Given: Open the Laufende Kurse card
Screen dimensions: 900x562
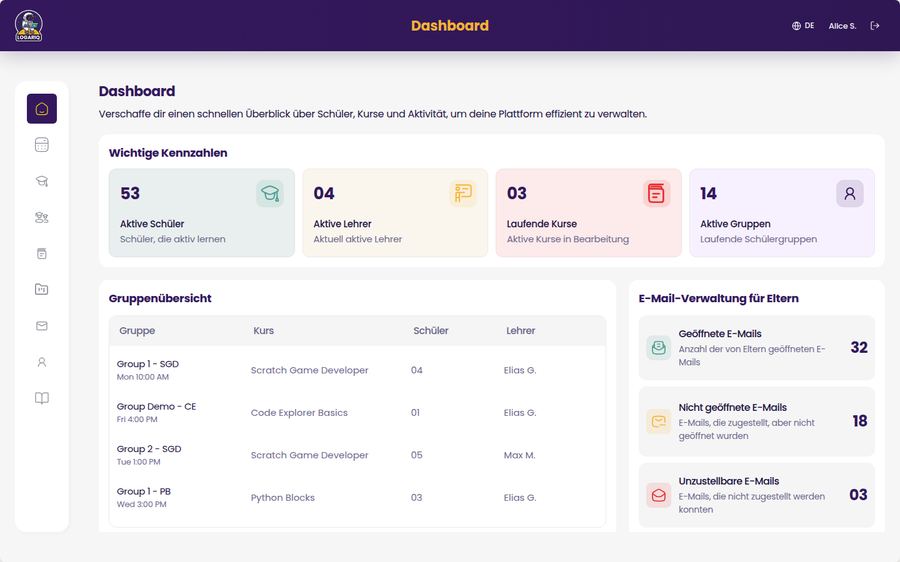Looking at the screenshot, I should pos(588,212).
